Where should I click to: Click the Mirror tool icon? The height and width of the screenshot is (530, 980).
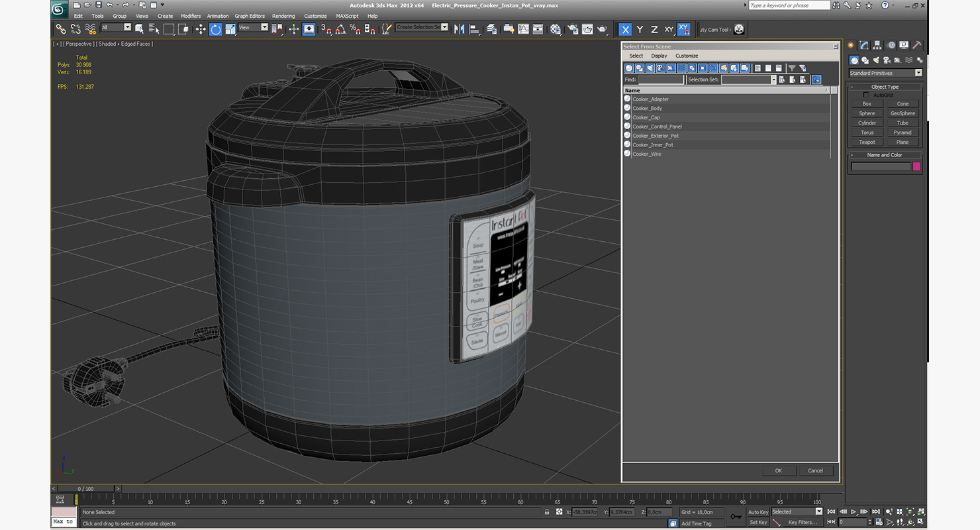pos(458,29)
